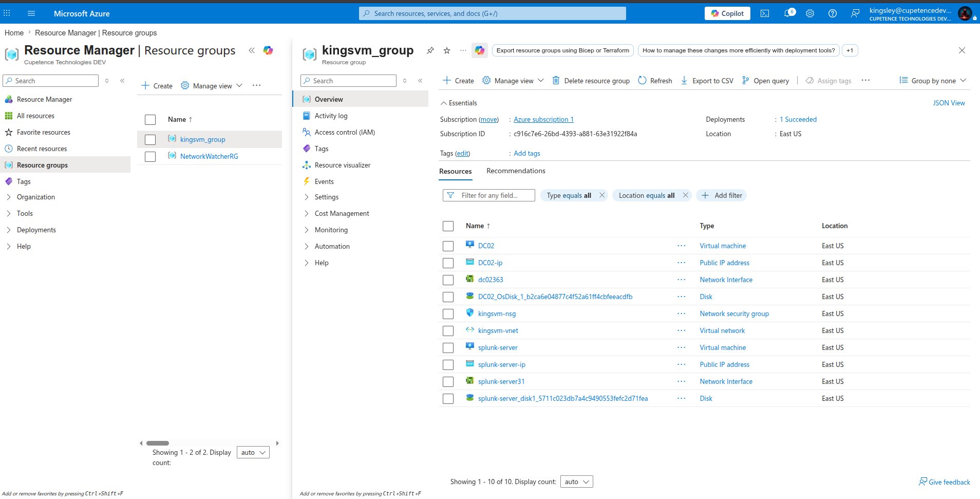The height and width of the screenshot is (499, 980).
Task: Click the Copilot icon beside Resource groups title
Action: tap(268, 50)
